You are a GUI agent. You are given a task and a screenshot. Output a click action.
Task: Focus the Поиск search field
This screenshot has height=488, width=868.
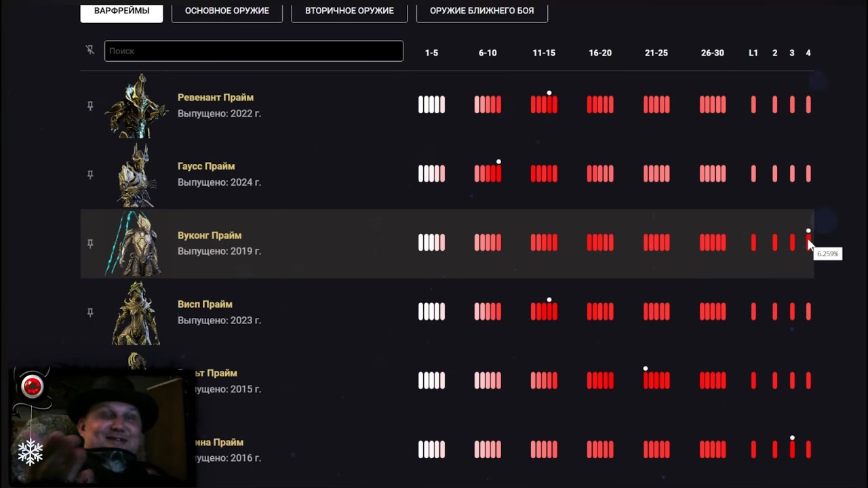[254, 51]
